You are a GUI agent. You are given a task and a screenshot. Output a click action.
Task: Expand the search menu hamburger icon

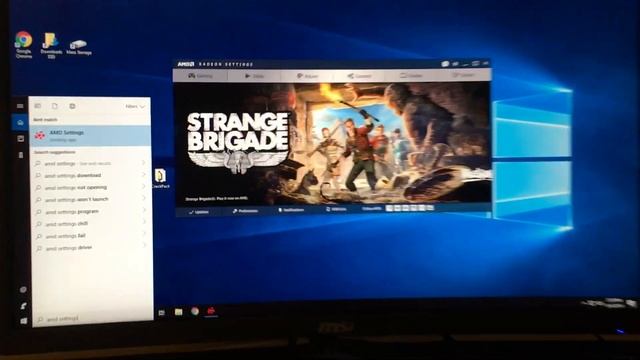(x=20, y=106)
